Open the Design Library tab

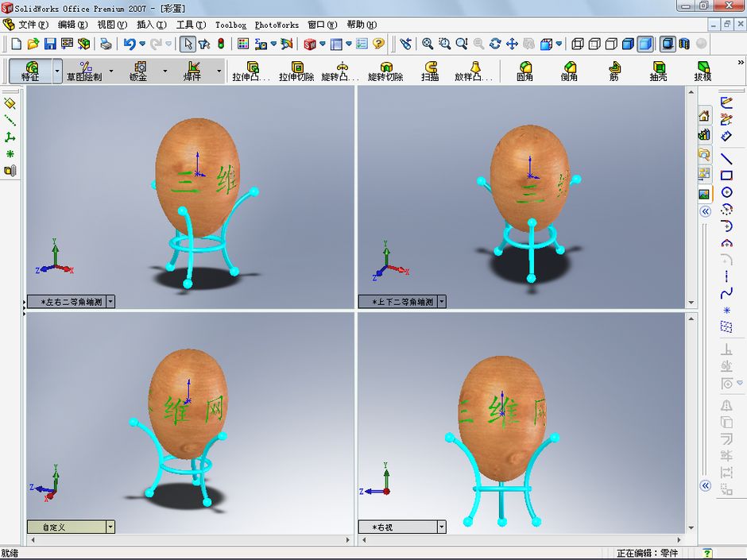(x=704, y=135)
